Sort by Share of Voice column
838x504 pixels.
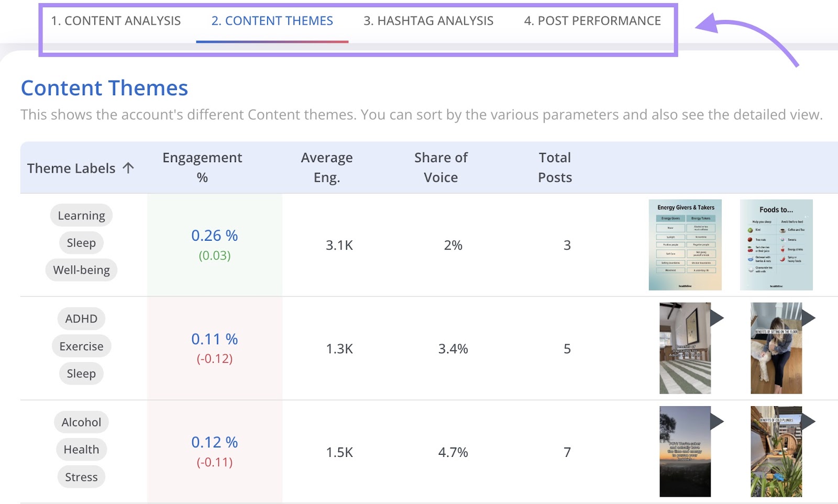tap(441, 166)
